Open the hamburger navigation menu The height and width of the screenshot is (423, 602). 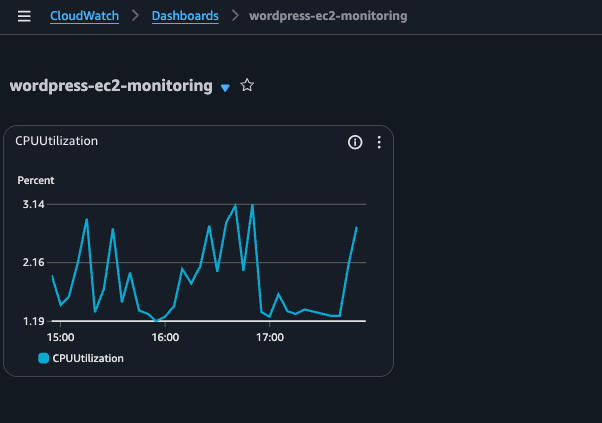click(x=24, y=17)
